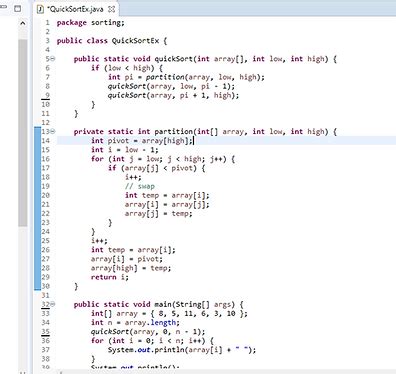The height and width of the screenshot is (374, 396).
Task: Click the "private static int partition" method signature
Action: point(205,132)
